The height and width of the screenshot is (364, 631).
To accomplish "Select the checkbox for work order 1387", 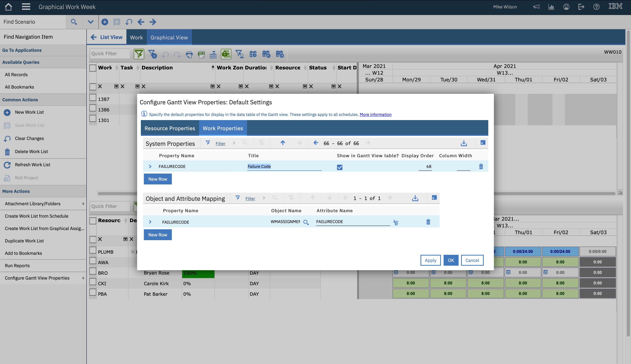I will (x=93, y=98).
